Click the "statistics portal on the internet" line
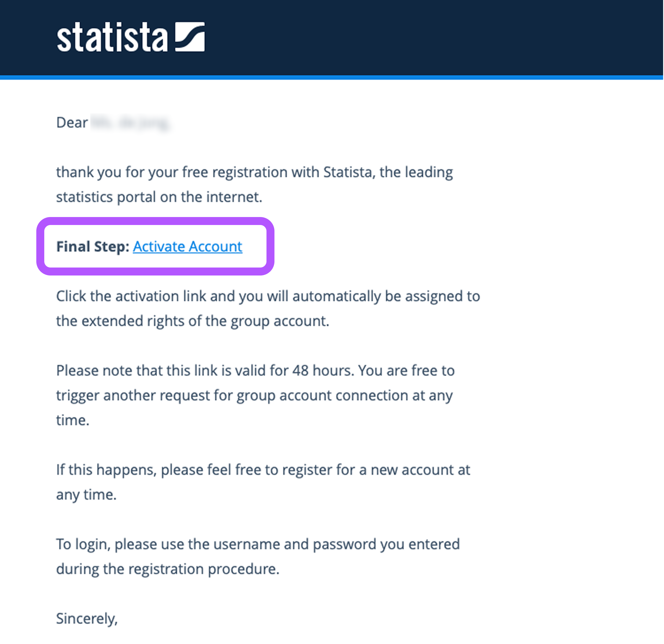 (x=159, y=197)
